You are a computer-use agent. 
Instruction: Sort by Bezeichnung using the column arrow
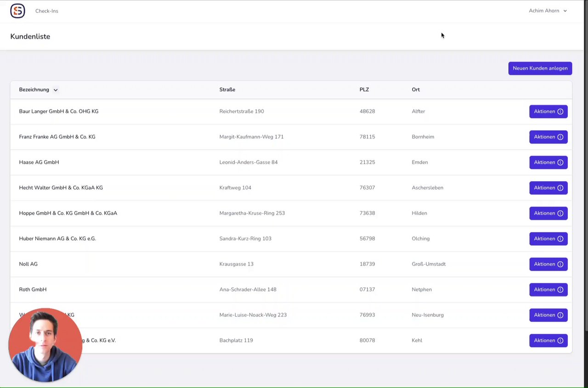tap(56, 90)
